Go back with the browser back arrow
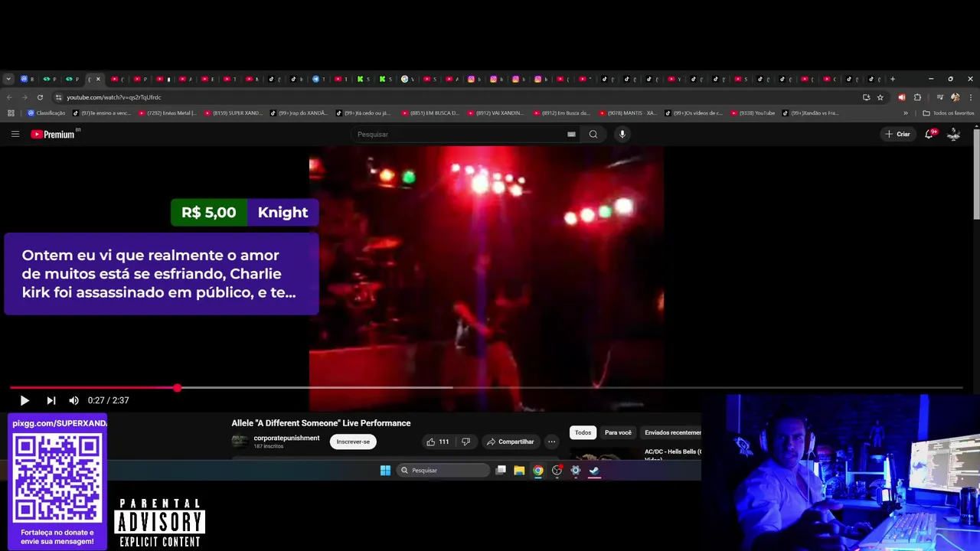The height and width of the screenshot is (551, 980). (9, 97)
